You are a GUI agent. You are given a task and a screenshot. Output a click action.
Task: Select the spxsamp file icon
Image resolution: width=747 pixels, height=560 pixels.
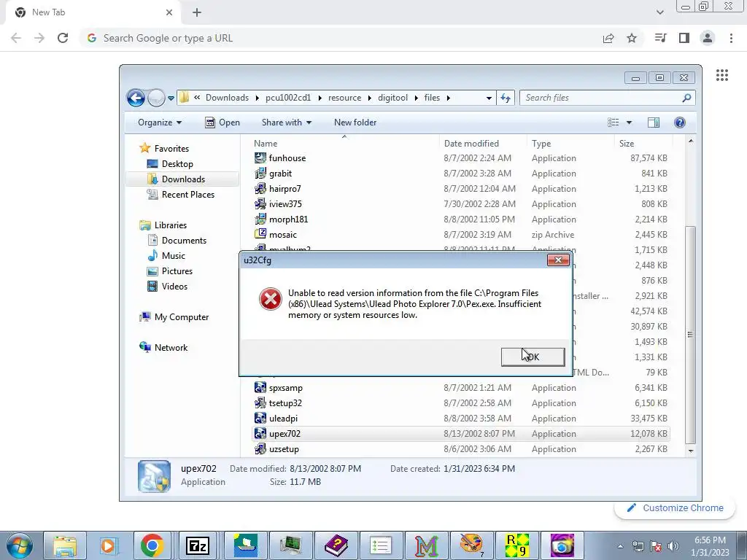coord(260,388)
